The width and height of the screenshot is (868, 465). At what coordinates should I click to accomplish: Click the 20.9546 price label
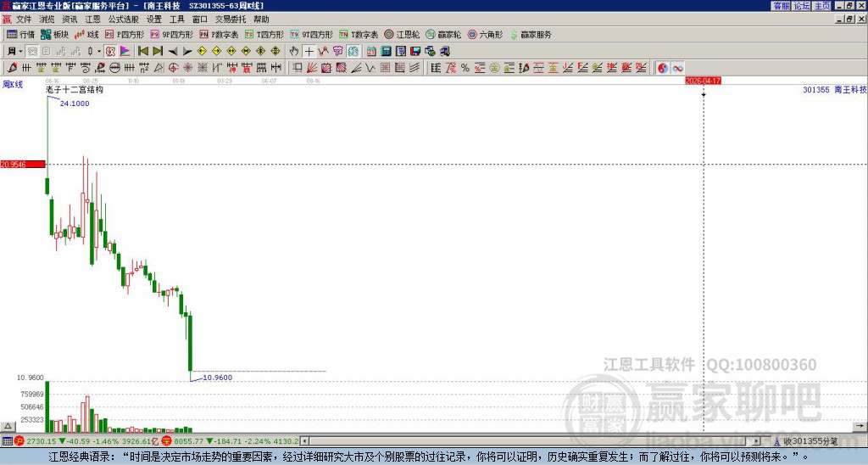click(23, 164)
